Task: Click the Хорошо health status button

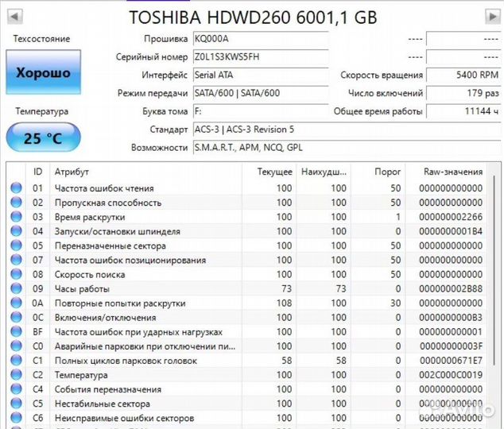Action: click(x=44, y=72)
